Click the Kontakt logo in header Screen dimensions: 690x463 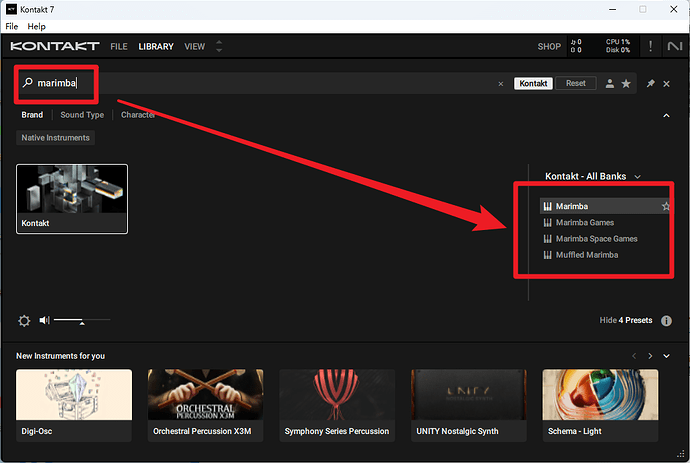point(55,46)
